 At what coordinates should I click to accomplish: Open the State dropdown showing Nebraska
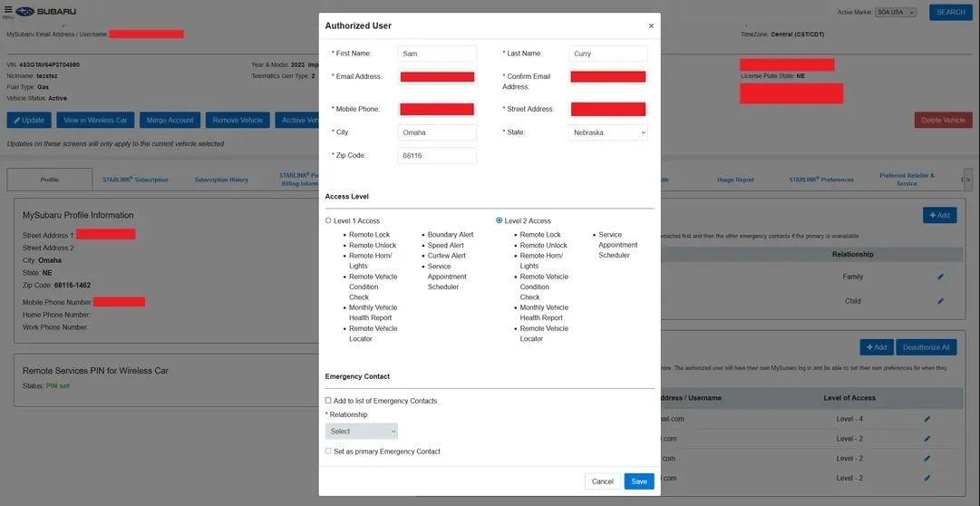pyautogui.click(x=608, y=132)
